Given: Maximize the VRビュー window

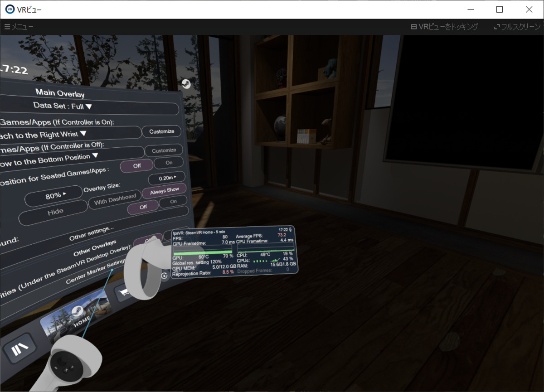Looking at the screenshot, I should [x=499, y=9].
